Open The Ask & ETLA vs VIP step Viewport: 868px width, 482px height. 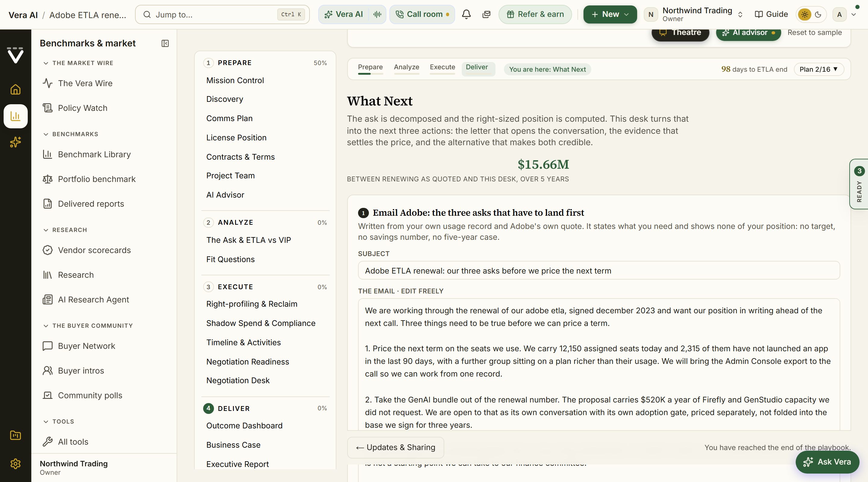tap(248, 240)
